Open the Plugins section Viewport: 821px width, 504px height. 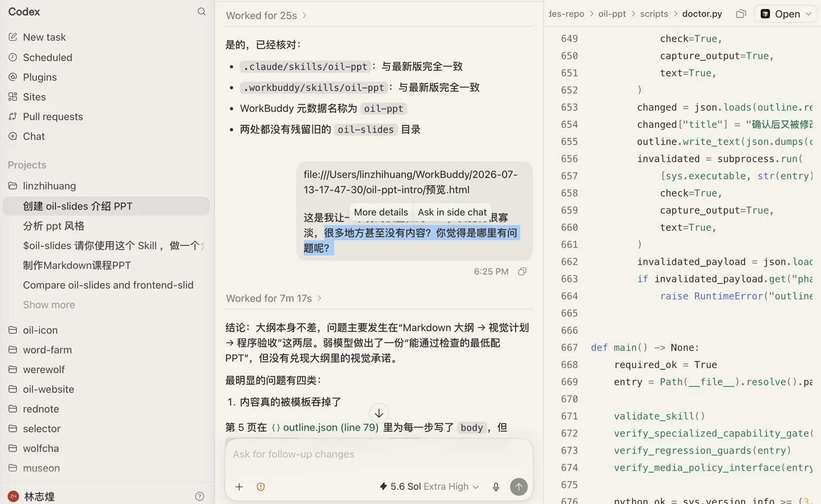40,77
